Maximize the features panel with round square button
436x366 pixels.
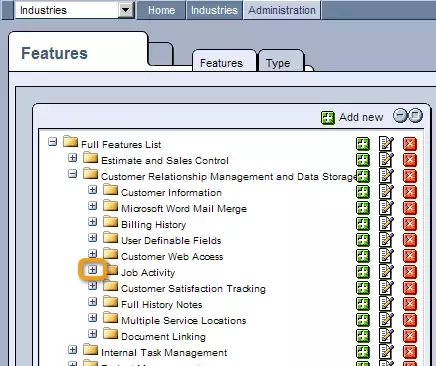pos(415,116)
